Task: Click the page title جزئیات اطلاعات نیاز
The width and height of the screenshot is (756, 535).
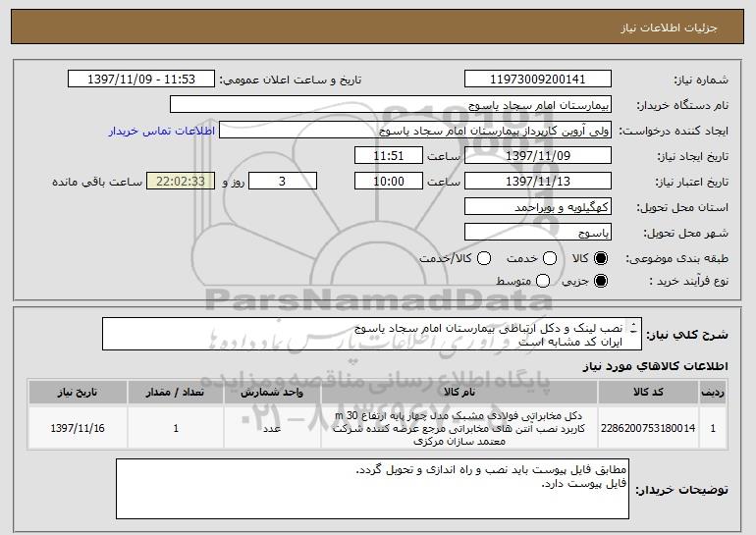Action: point(669,27)
